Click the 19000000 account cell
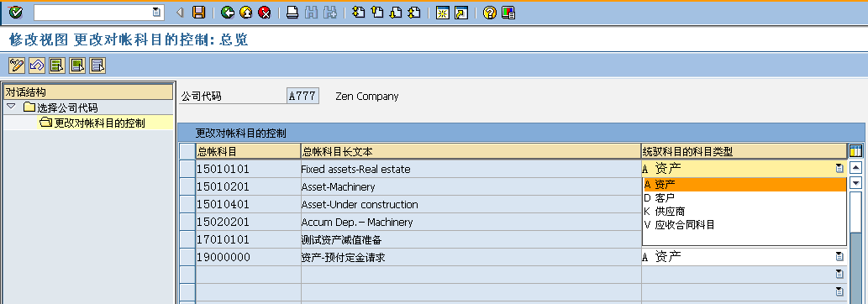The width and height of the screenshot is (868, 304). 249,257
